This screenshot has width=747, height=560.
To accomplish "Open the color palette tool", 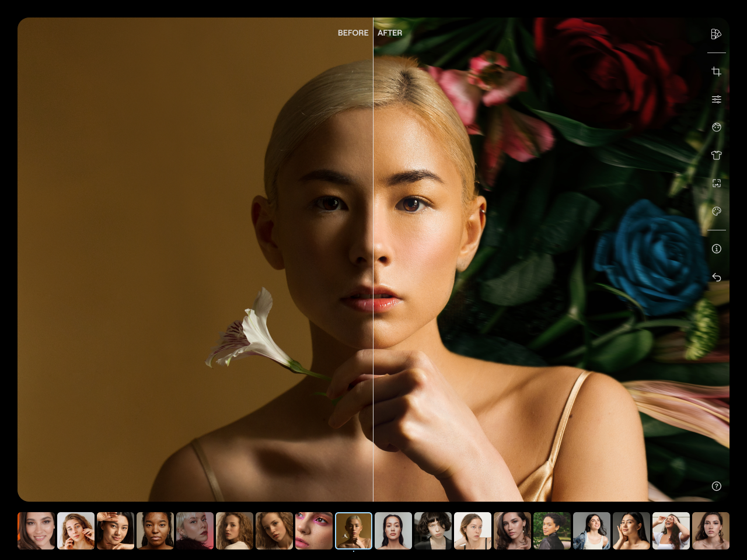I will [x=716, y=211].
